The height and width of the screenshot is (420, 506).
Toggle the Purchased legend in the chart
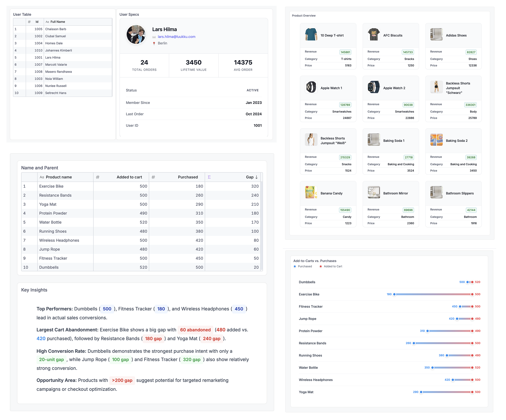pyautogui.click(x=303, y=266)
